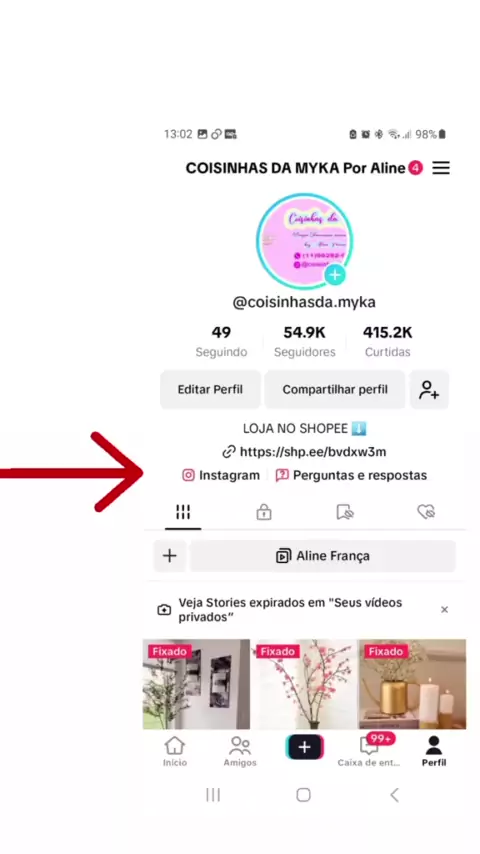
Task: Switch to the videos grid tab
Action: pyautogui.click(x=183, y=512)
